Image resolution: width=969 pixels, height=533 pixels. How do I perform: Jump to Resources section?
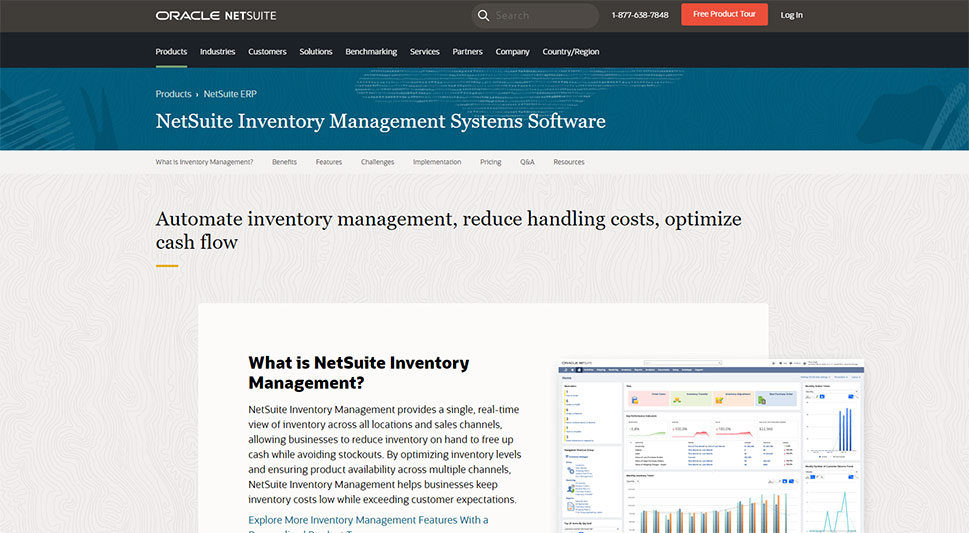(x=569, y=162)
